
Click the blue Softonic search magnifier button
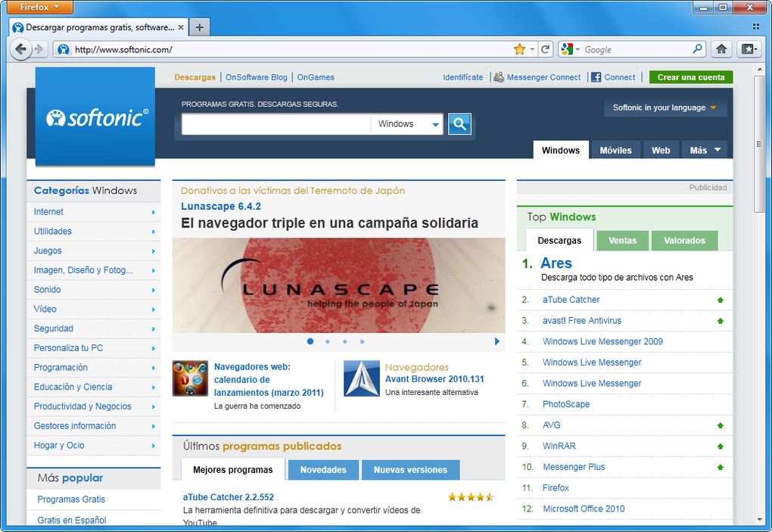pos(460,124)
